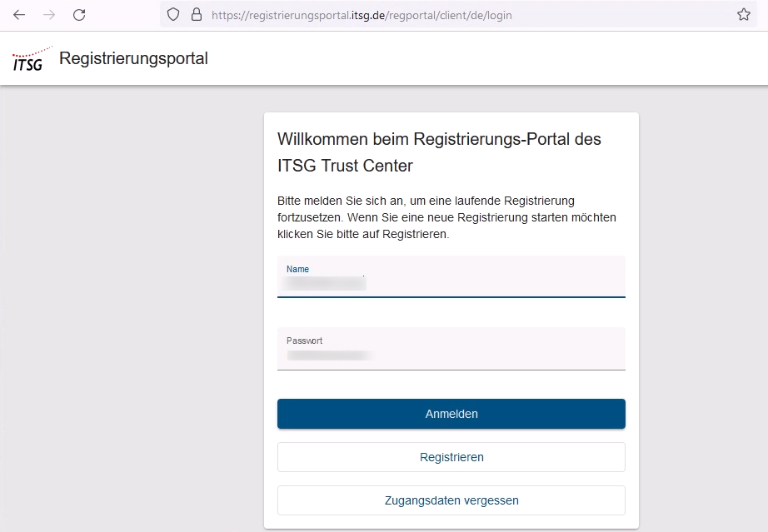Click the ITSG logo
Screen dimensions: 768x532
[29, 57]
